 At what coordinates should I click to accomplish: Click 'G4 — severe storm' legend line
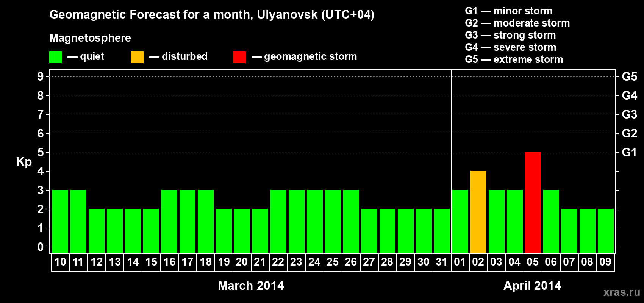(511, 47)
